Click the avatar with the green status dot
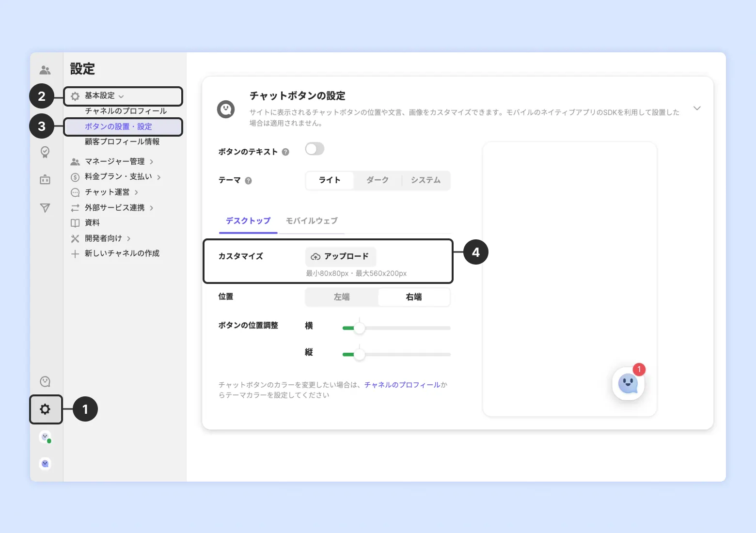 [x=45, y=437]
